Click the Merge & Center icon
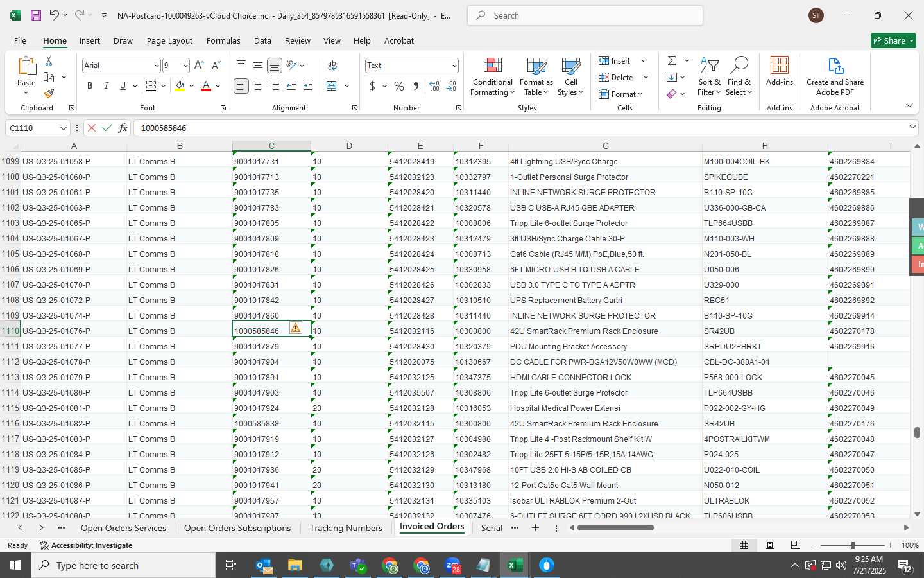 (332, 86)
